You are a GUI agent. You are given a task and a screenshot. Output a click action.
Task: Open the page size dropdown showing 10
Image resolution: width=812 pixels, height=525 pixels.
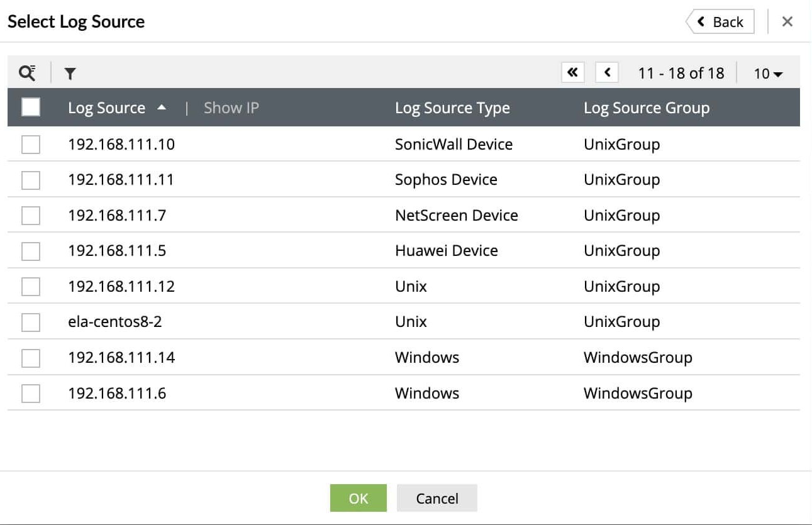(x=767, y=73)
